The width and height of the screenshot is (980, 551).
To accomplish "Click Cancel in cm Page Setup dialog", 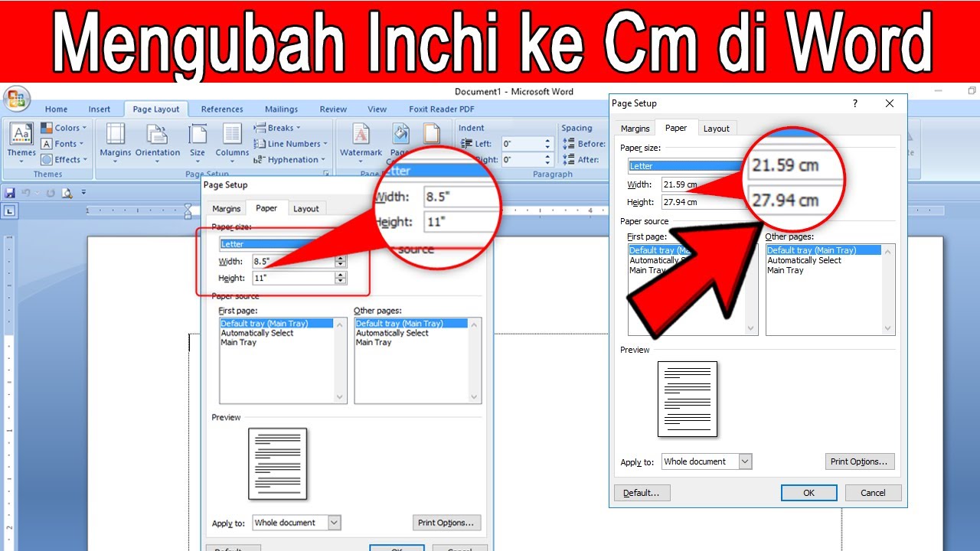I will click(x=873, y=493).
